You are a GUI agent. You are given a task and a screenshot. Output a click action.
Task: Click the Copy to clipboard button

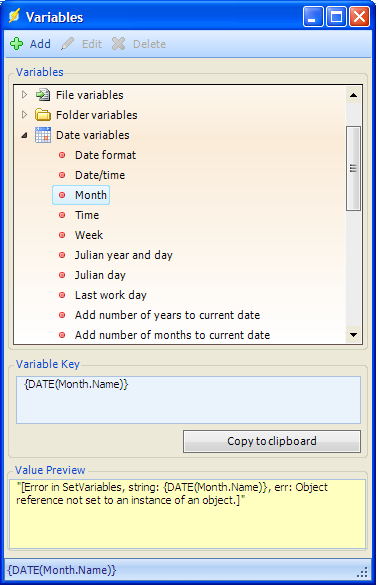tap(272, 441)
